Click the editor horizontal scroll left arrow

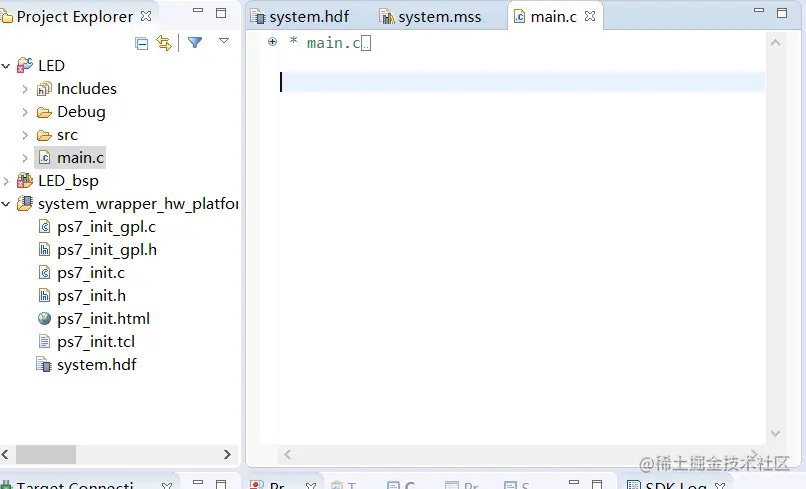click(287, 455)
